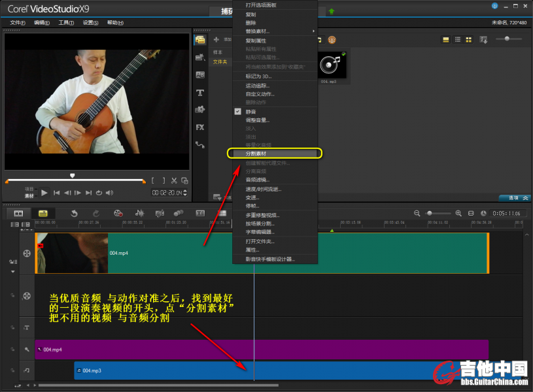Viewport: 533px width, 392px height.
Task: Select the 文件夹 library folder
Action: (220, 62)
